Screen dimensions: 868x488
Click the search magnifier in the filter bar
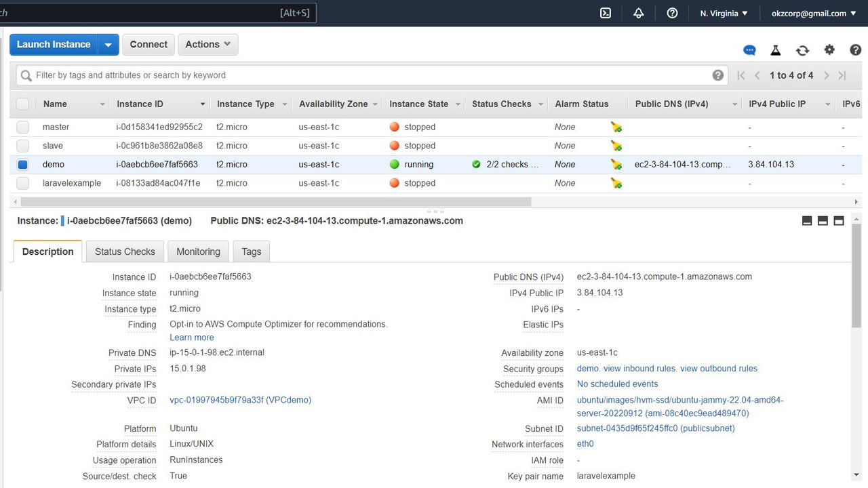(x=26, y=75)
